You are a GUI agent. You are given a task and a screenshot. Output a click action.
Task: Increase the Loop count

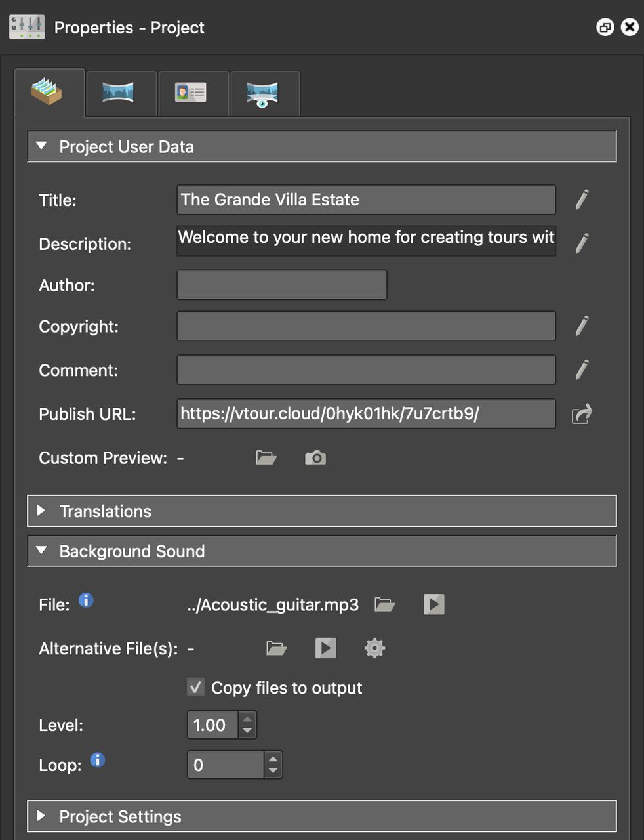[273, 759]
